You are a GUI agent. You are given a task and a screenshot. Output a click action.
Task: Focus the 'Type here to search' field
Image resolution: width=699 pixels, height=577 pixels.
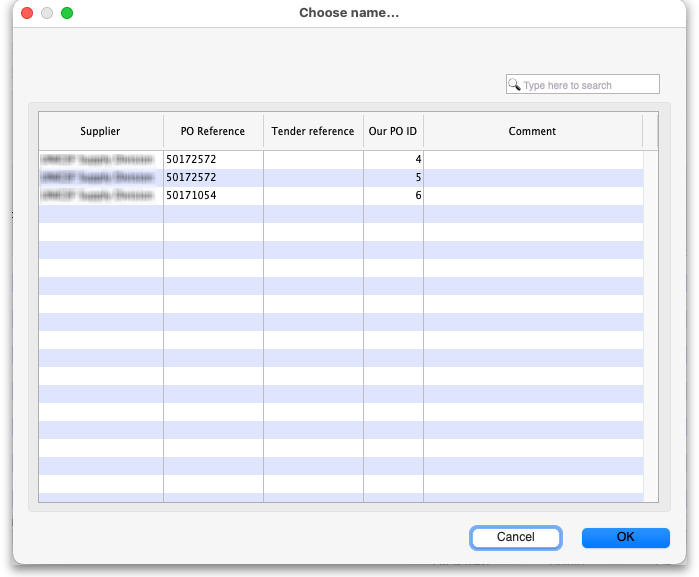coord(589,85)
